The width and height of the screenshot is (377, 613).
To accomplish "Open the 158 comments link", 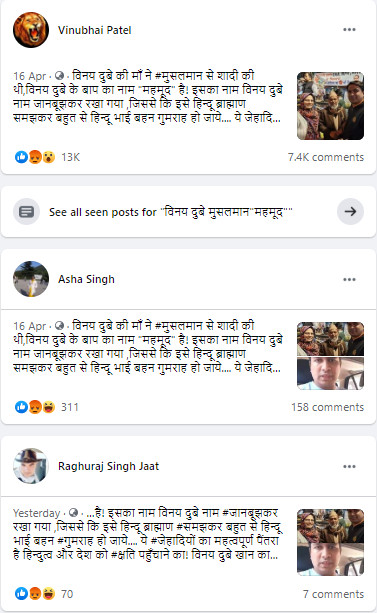I will (x=327, y=407).
